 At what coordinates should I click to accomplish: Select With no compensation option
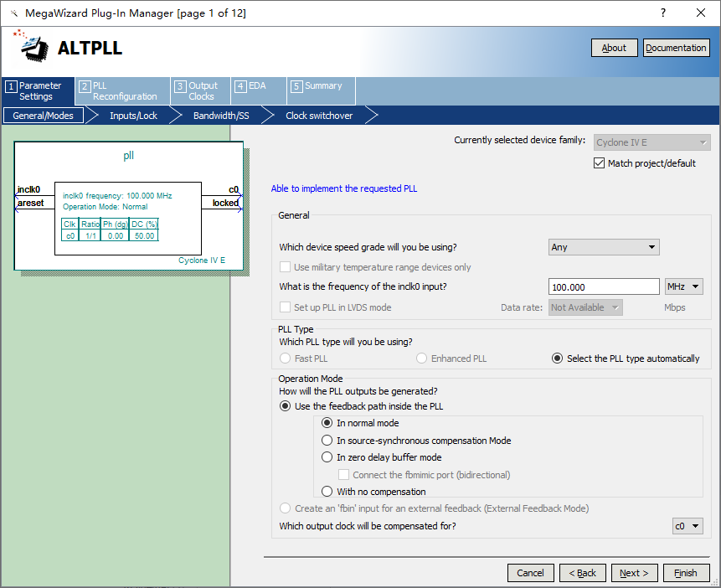[x=327, y=492]
